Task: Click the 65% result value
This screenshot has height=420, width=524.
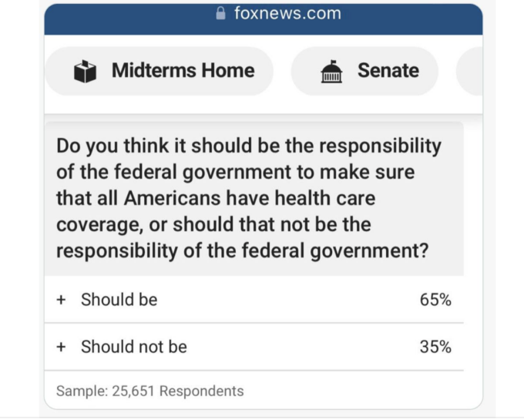Action: pyautogui.click(x=435, y=300)
